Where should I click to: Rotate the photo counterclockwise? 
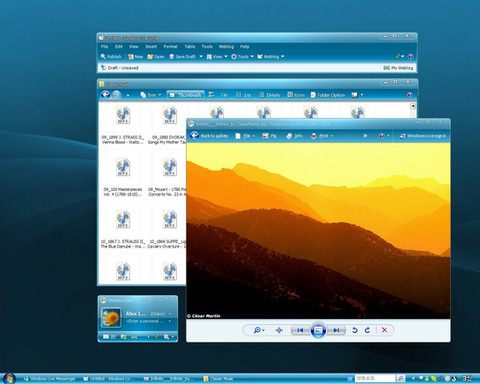click(x=355, y=330)
